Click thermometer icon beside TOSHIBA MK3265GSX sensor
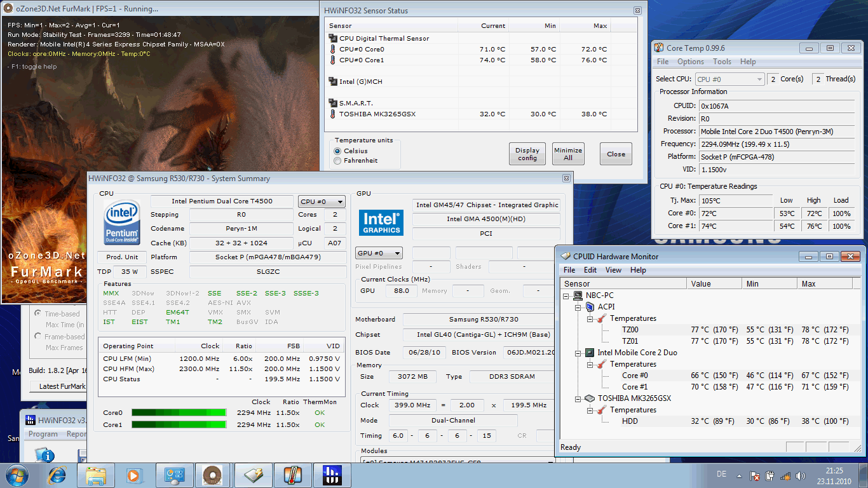868x488 pixels. (x=332, y=114)
